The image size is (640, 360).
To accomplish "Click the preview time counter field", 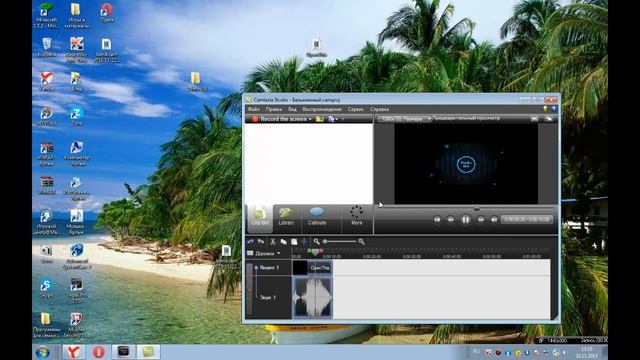I will click(527, 219).
